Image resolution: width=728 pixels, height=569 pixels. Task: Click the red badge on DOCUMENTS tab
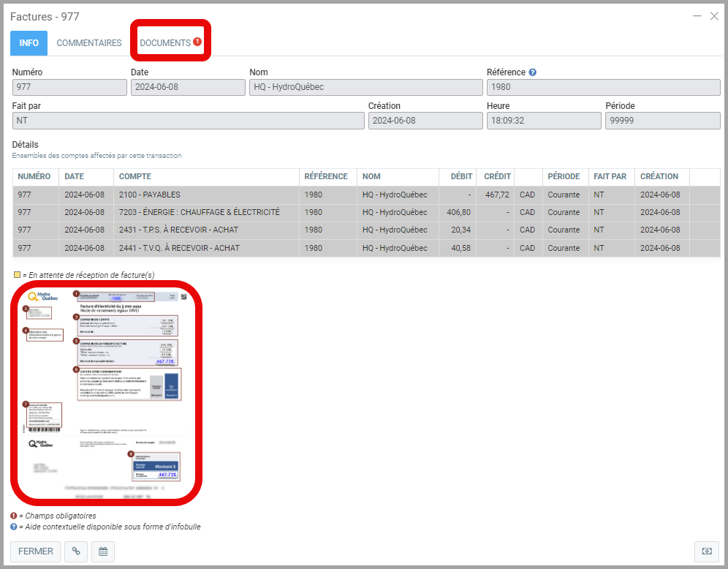click(197, 42)
